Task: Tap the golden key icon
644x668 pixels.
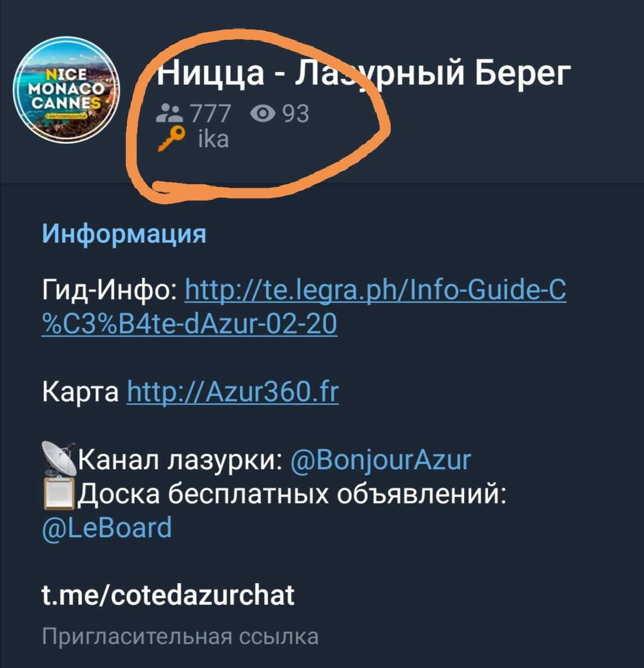Action: 171,138
